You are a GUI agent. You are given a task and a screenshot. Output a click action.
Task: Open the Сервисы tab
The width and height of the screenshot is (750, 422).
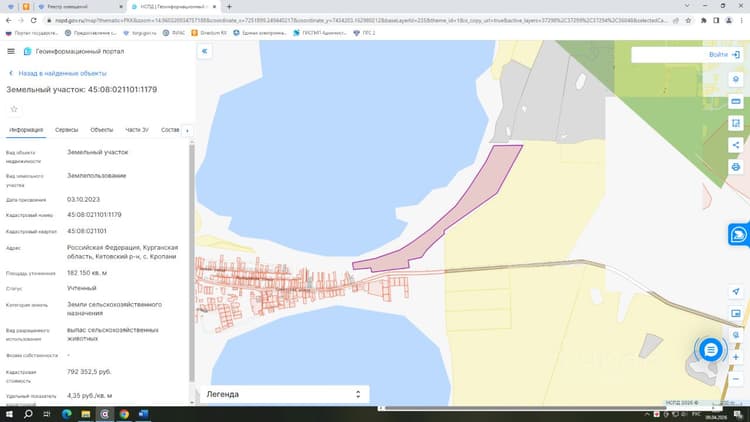pyautogui.click(x=66, y=130)
